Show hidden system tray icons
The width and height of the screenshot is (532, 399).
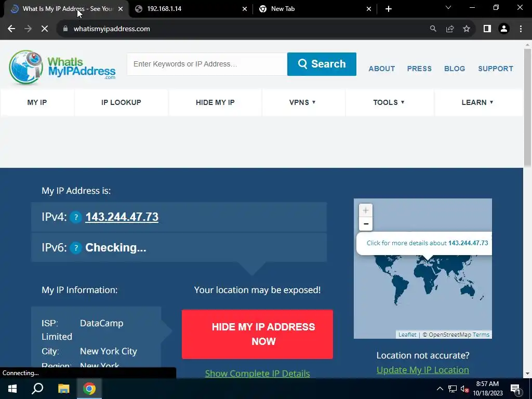tap(440, 389)
